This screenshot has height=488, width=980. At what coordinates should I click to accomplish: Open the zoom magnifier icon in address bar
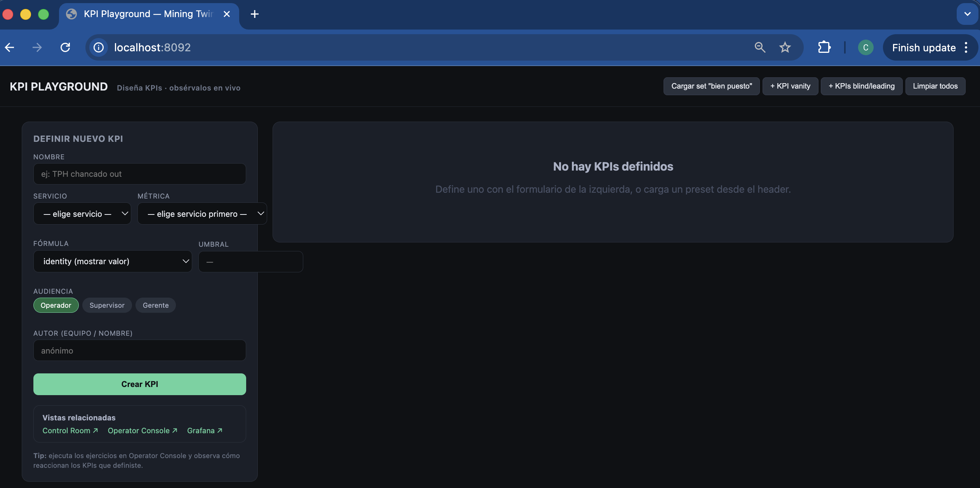[x=760, y=47]
